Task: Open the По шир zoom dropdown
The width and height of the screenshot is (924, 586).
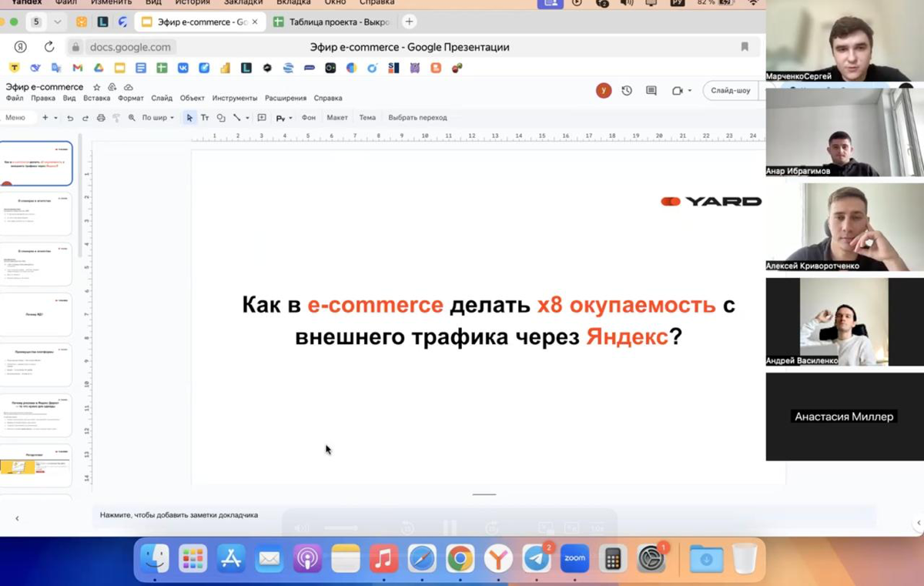Action: tap(158, 118)
